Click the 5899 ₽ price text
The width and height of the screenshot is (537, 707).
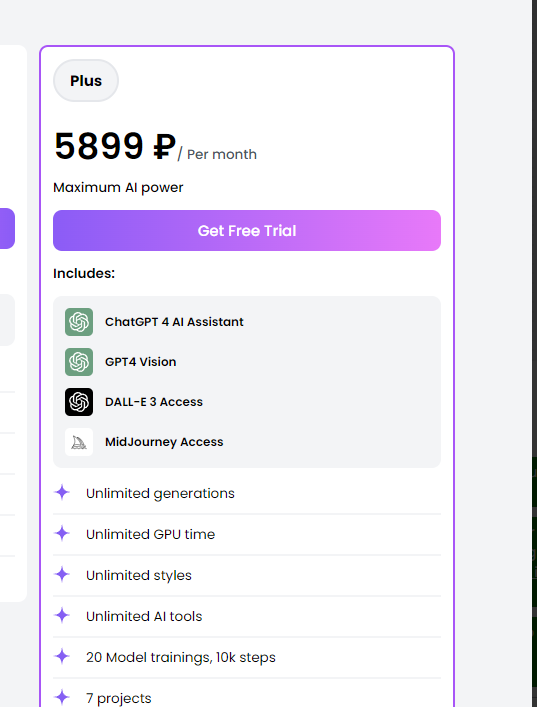pyautogui.click(x=115, y=146)
